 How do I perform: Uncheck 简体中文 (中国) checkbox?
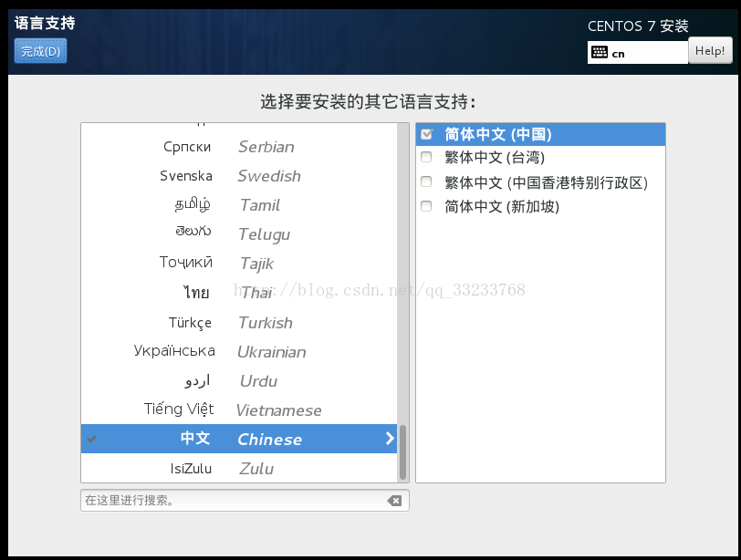[426, 134]
